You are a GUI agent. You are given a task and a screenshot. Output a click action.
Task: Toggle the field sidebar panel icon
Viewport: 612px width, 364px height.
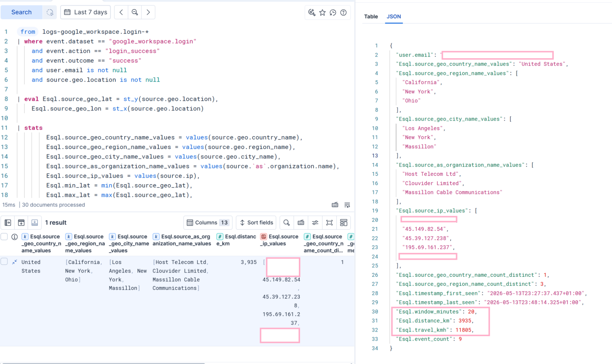8,222
